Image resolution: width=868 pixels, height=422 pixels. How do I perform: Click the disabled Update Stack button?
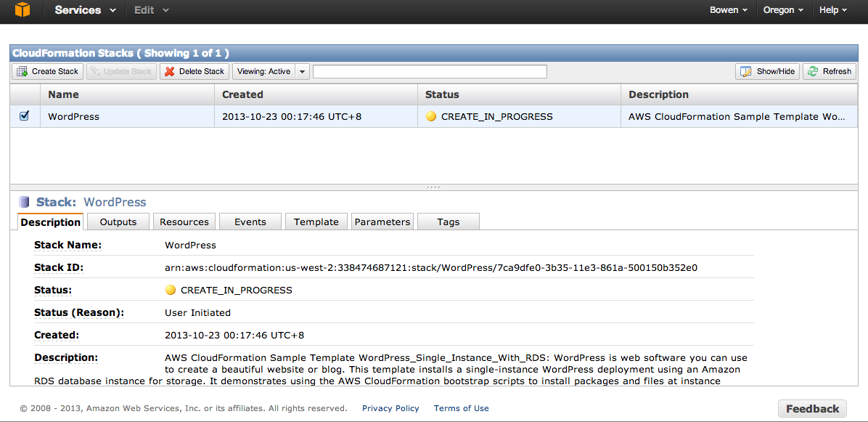tap(122, 71)
